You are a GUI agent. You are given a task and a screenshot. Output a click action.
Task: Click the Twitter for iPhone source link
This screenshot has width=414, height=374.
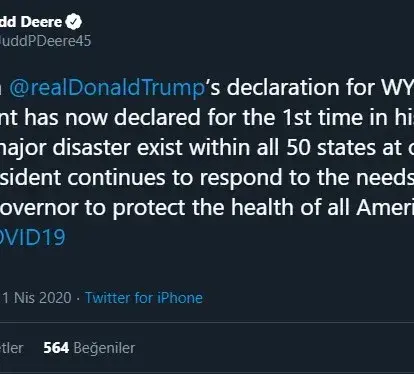[144, 298]
